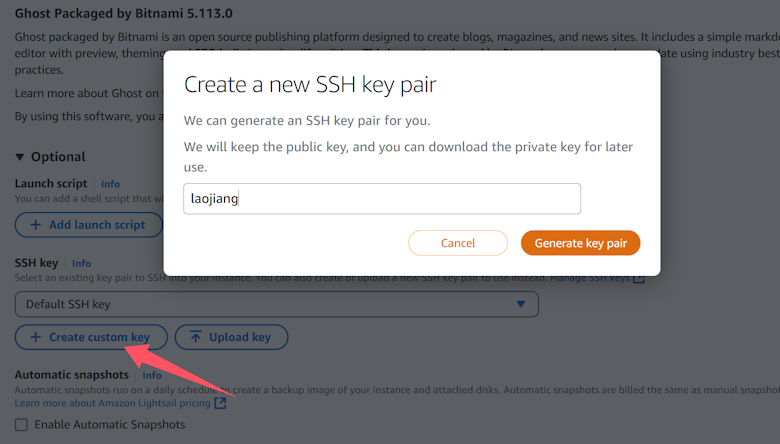Cancel the SSH key pair dialog
This screenshot has width=780, height=444.
click(458, 243)
